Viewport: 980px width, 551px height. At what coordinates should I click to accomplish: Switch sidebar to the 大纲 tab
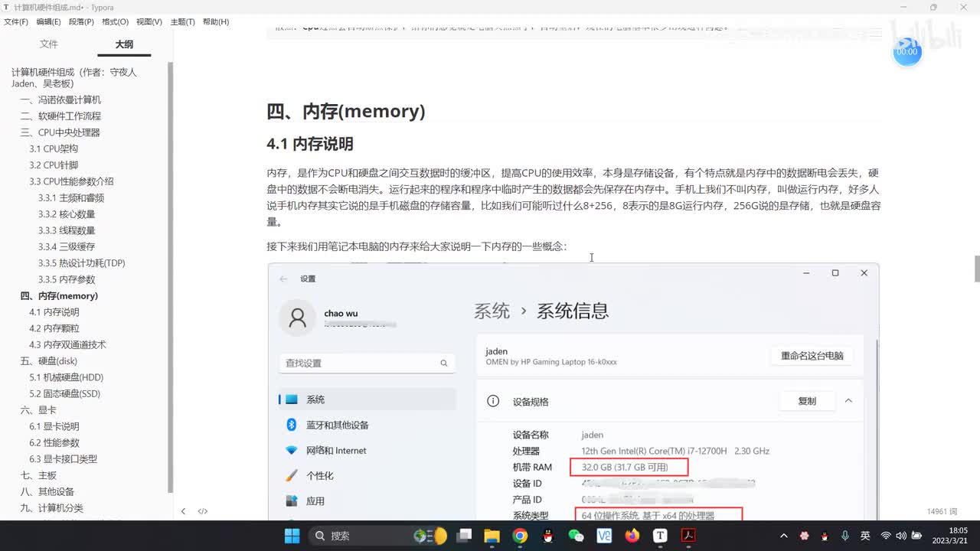124,44
